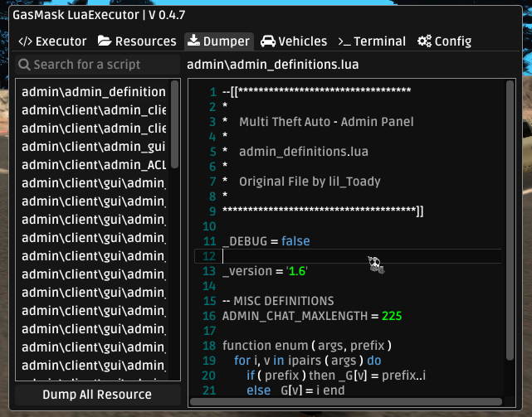Click the prompt icon beside Terminal
This screenshot has width=532, height=417.
click(344, 41)
